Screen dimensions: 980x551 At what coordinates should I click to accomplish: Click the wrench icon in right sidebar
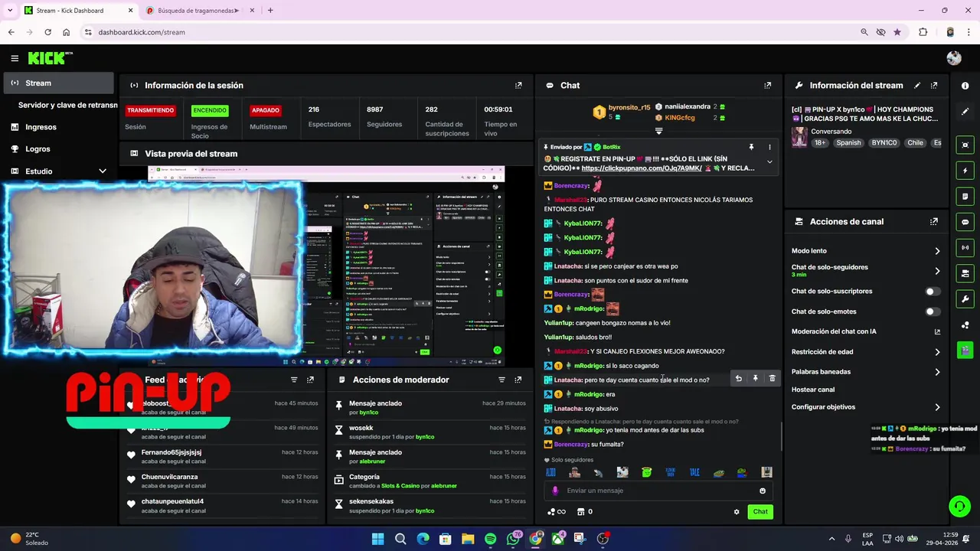(x=965, y=299)
